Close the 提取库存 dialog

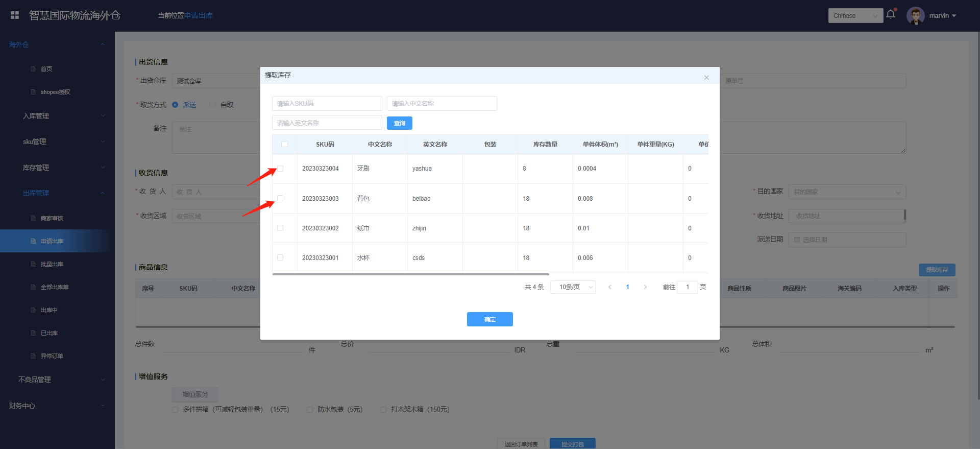pyautogui.click(x=706, y=78)
